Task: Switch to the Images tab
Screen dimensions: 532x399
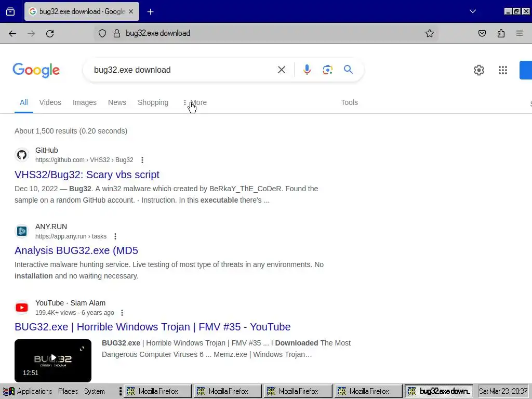Action: tap(85, 102)
